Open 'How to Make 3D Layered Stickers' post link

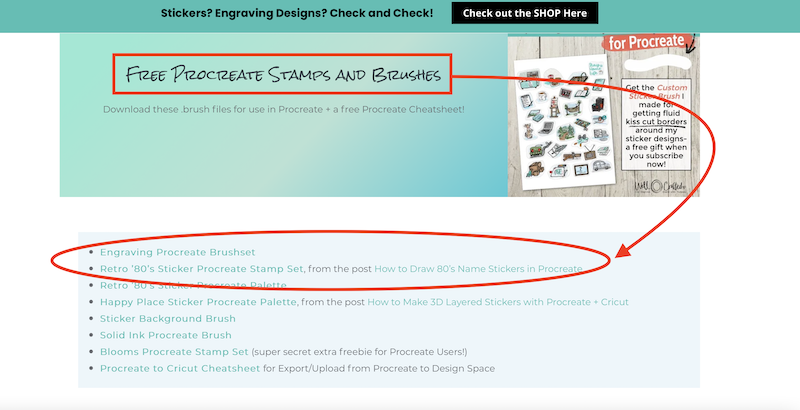click(x=498, y=302)
